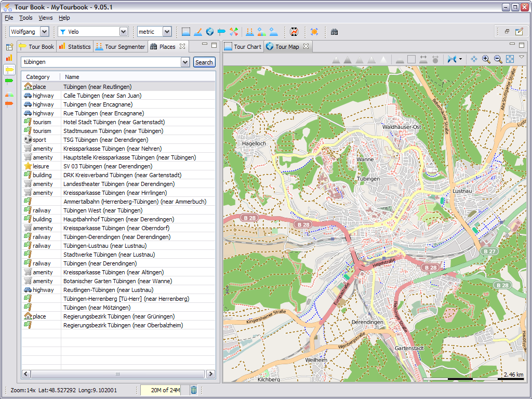The width and height of the screenshot is (532, 399).
Task: Click the colorful pinwheel toolbar icon
Action: pyautogui.click(x=234, y=32)
